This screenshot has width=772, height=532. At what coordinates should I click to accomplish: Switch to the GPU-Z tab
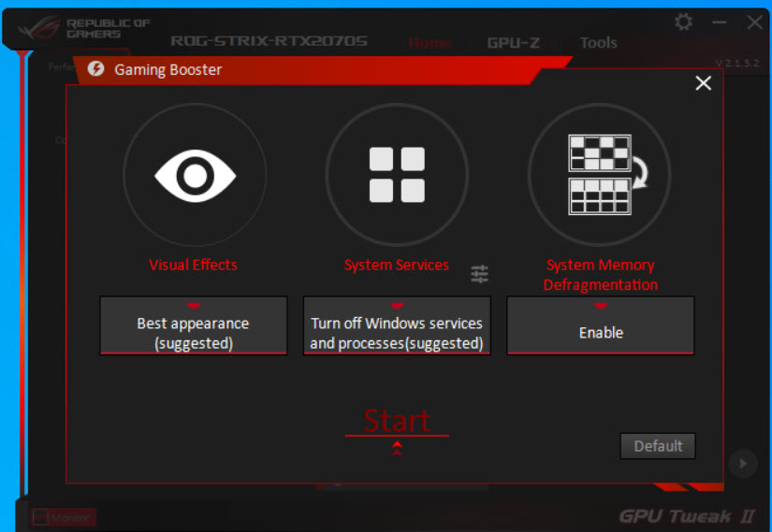pyautogui.click(x=513, y=43)
